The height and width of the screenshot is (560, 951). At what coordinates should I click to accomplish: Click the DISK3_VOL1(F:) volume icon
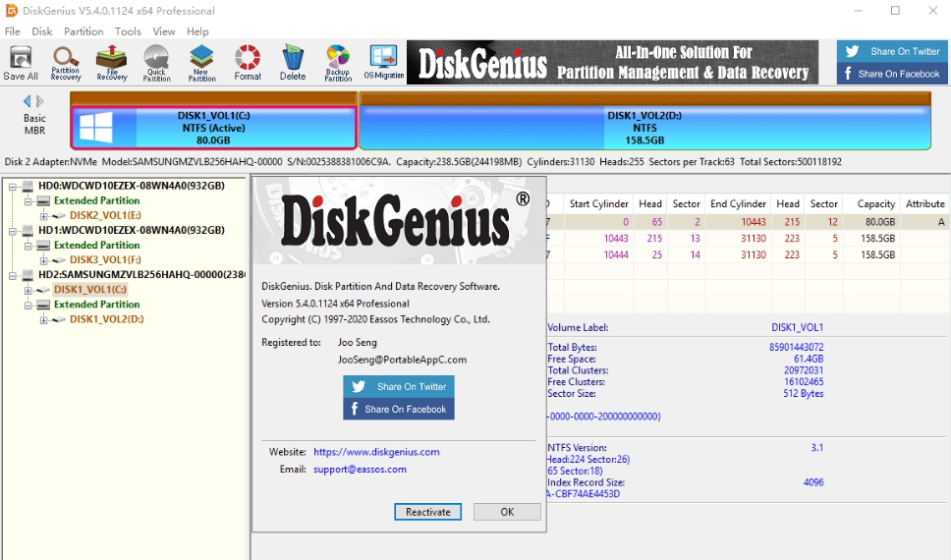59,260
